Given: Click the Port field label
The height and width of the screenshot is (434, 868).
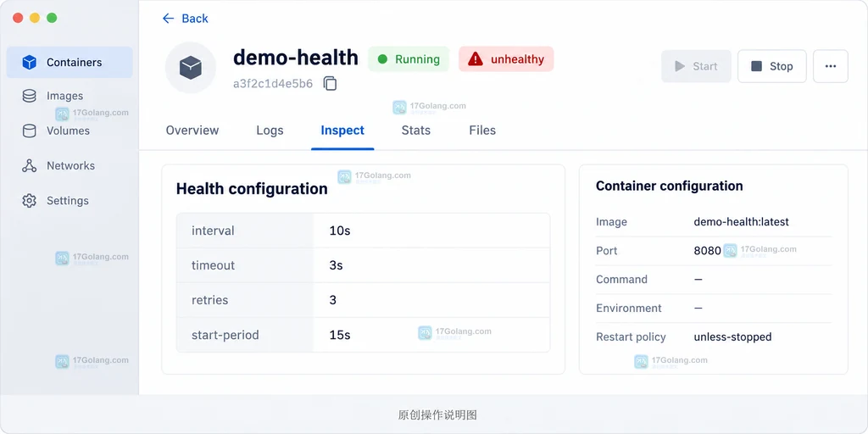Looking at the screenshot, I should (607, 250).
